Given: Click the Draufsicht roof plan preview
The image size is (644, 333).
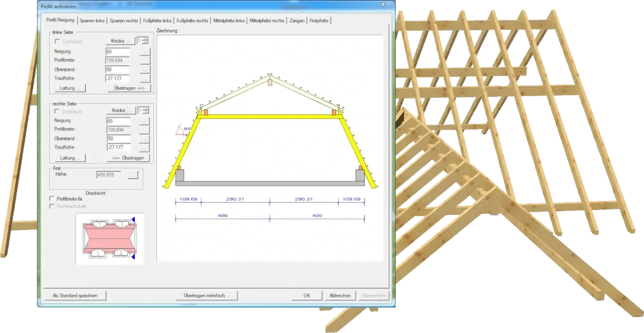Looking at the screenshot, I should pos(110,238).
